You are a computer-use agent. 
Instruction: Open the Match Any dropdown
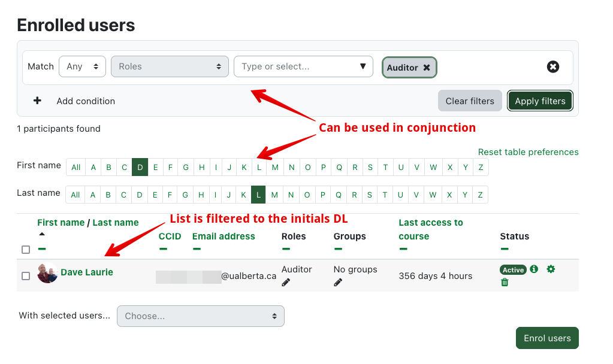82,66
